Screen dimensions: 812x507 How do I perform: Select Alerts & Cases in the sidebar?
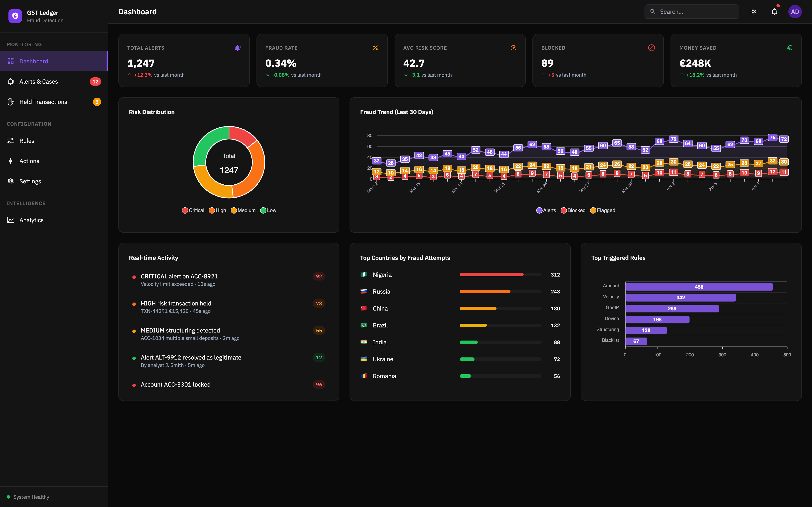pos(38,82)
